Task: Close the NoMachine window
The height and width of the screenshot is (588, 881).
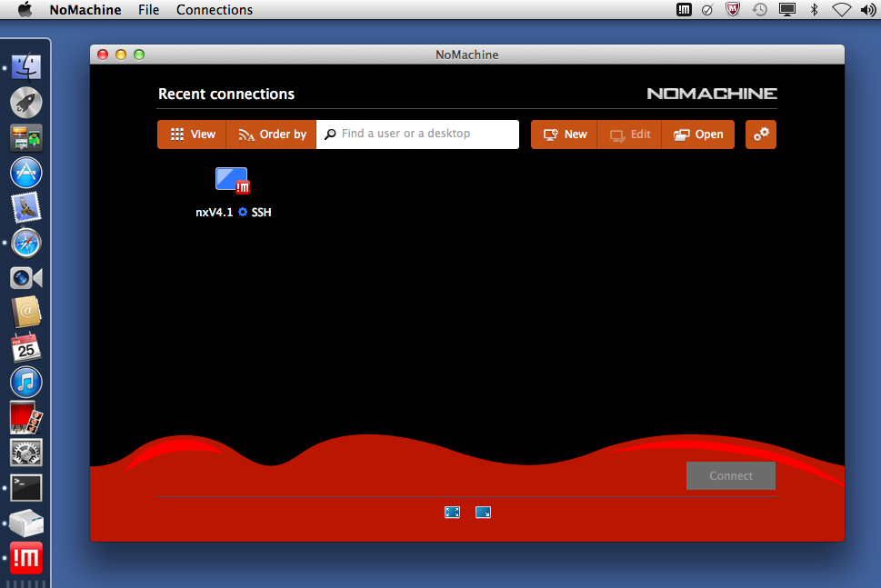Action: [103, 55]
